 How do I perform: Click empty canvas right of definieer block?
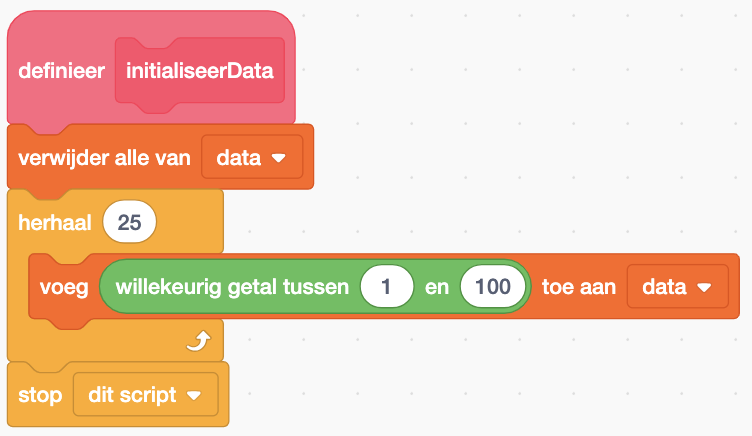(500, 70)
